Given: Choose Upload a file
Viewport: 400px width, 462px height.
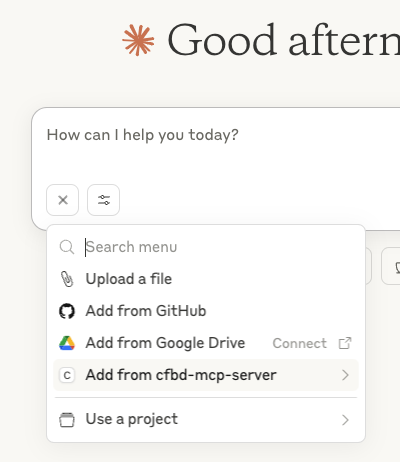Looking at the screenshot, I should tap(206, 279).
